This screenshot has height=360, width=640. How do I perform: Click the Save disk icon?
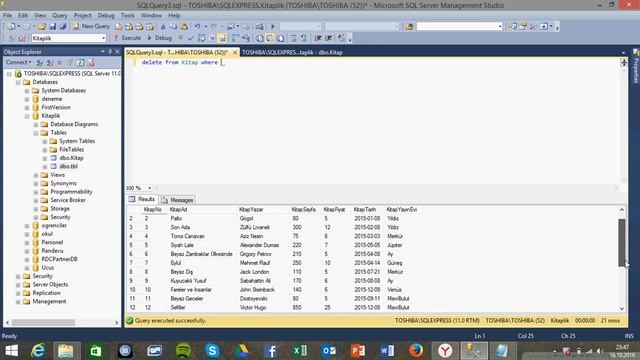pos(52,27)
